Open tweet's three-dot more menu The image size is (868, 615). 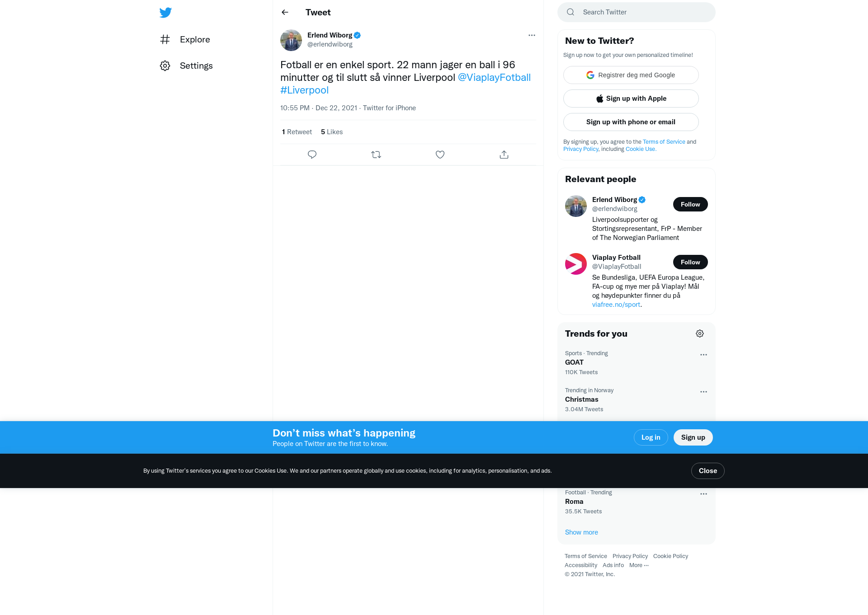pyautogui.click(x=532, y=35)
